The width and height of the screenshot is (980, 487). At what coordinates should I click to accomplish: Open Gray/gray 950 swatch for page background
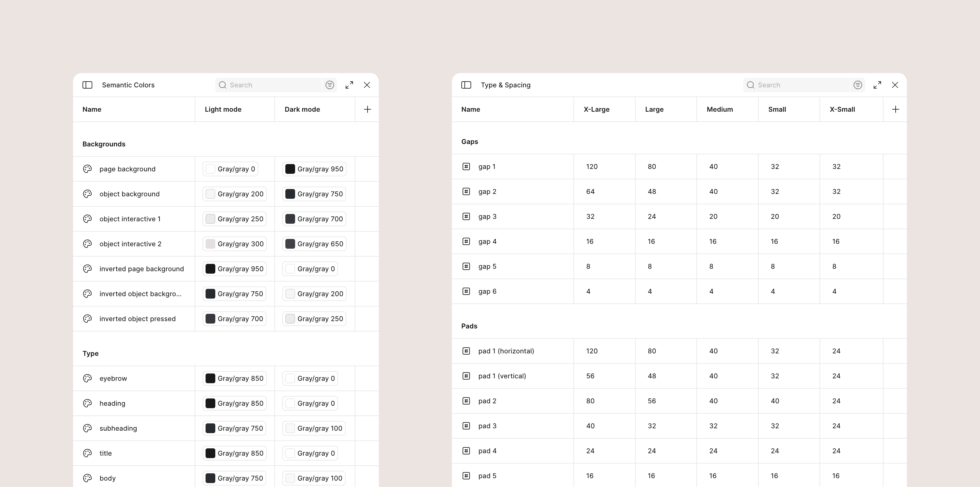click(314, 169)
